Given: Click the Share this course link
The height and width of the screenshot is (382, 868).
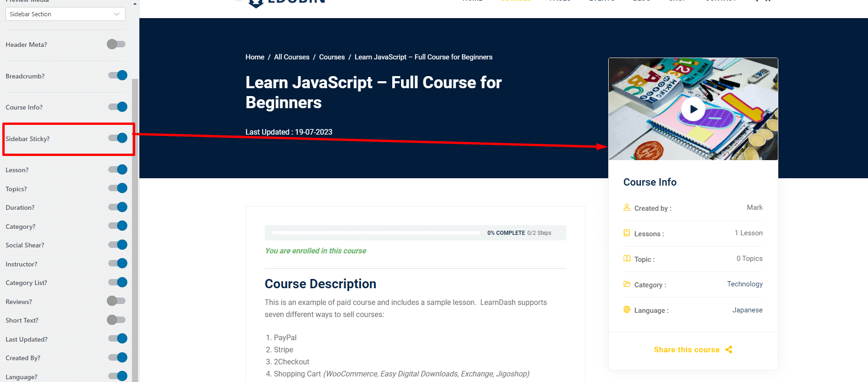Looking at the screenshot, I should (686, 350).
